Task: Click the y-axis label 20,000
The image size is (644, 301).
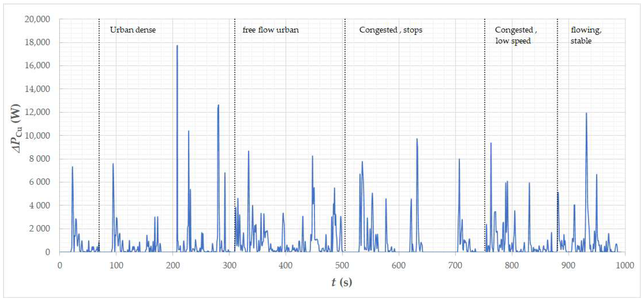Action: coord(37,19)
